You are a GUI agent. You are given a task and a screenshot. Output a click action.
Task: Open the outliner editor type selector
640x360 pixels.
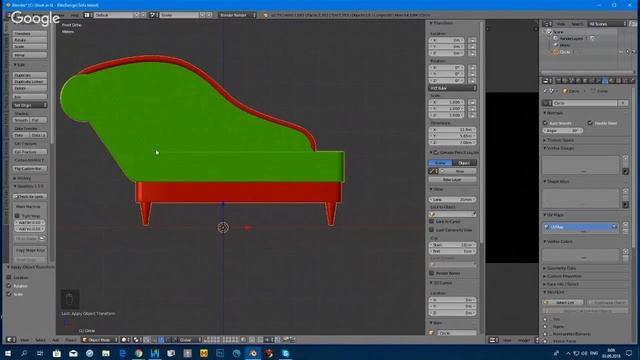coord(547,24)
